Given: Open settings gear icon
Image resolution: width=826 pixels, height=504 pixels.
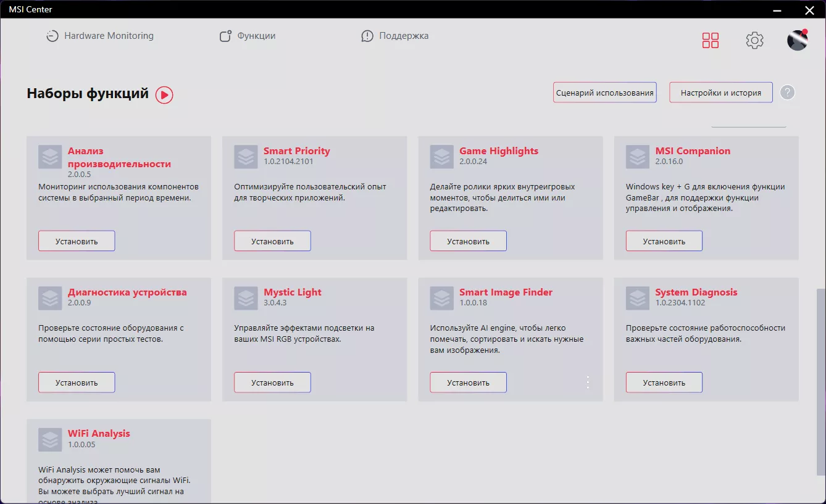Looking at the screenshot, I should [754, 41].
